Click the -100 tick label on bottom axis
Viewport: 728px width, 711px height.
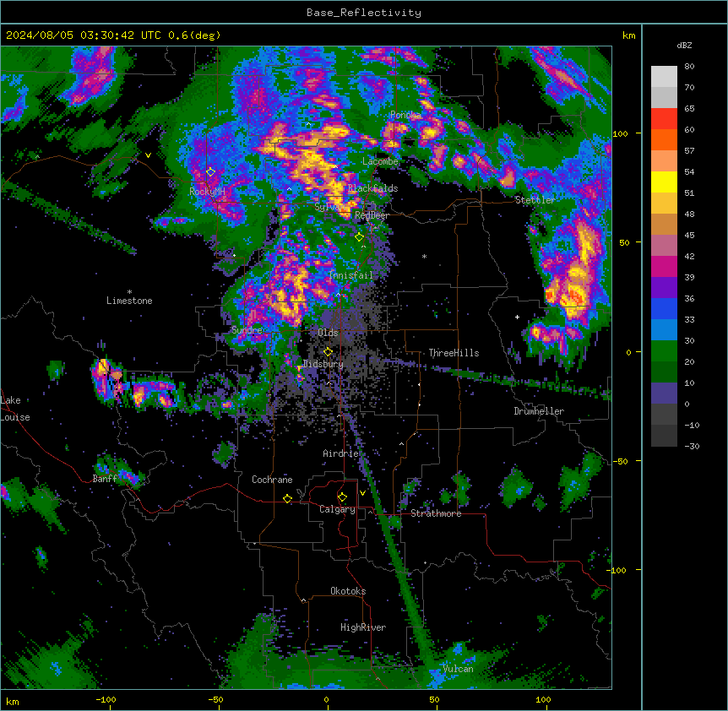(106, 699)
